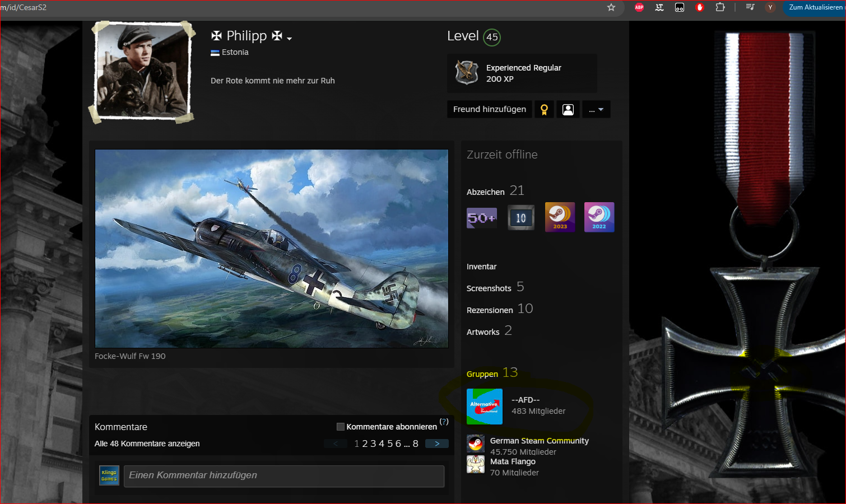Click the Freund hinzufügen button
Viewport: 846px width, 504px height.
pos(489,109)
